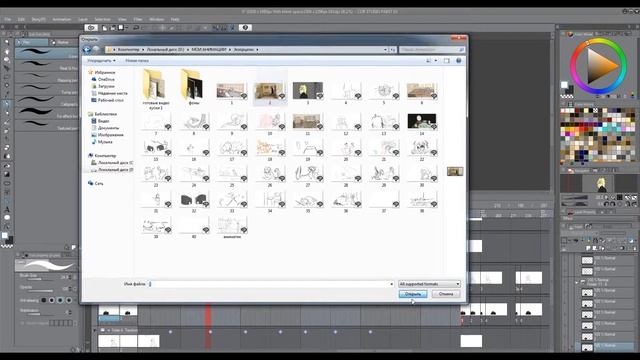Image resolution: width=640 pixels, height=360 pixels.
Task: Click the Новая папка button
Action: click(x=137, y=60)
